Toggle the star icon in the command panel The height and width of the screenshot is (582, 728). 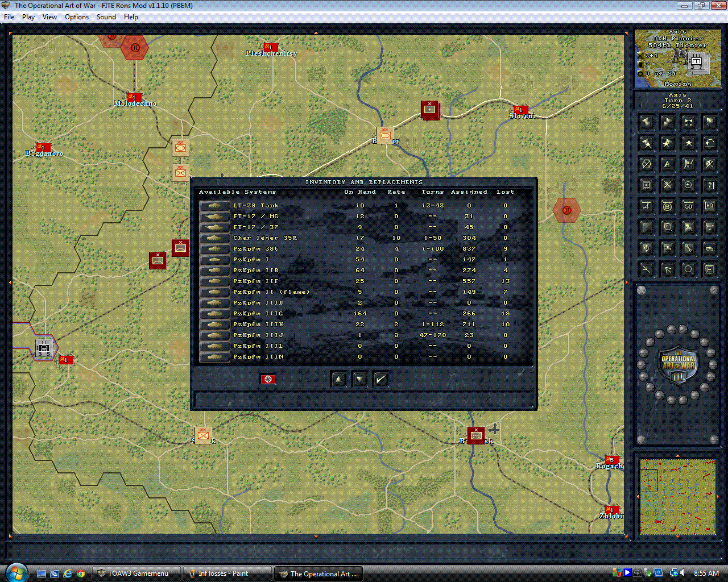688,143
